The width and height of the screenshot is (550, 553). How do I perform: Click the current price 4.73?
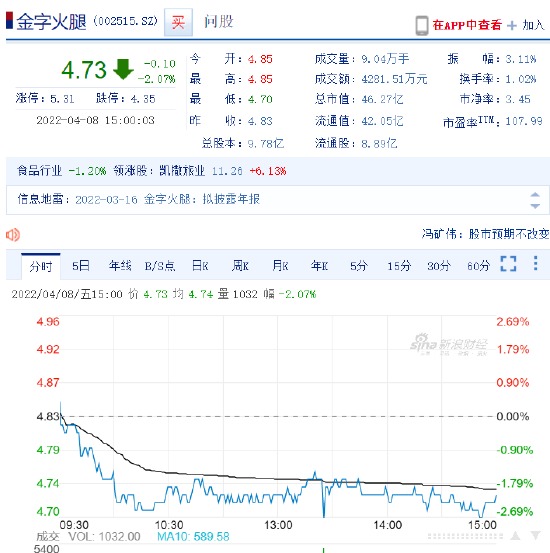[84, 70]
